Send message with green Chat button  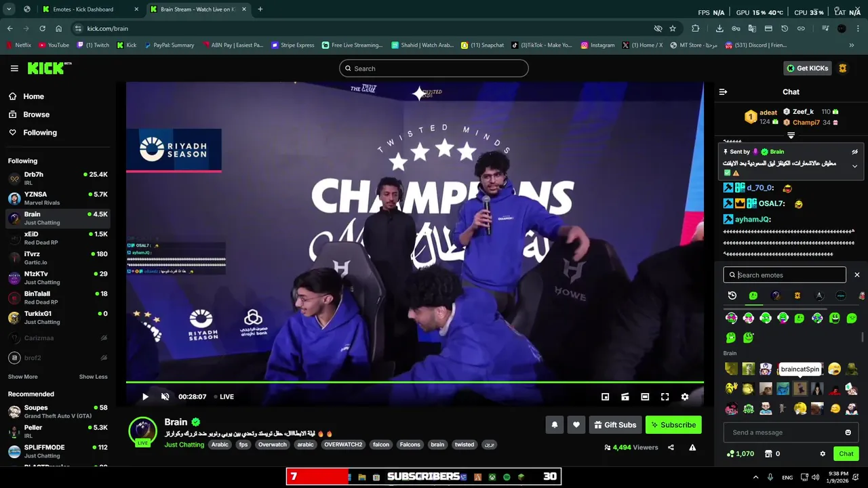(x=846, y=453)
